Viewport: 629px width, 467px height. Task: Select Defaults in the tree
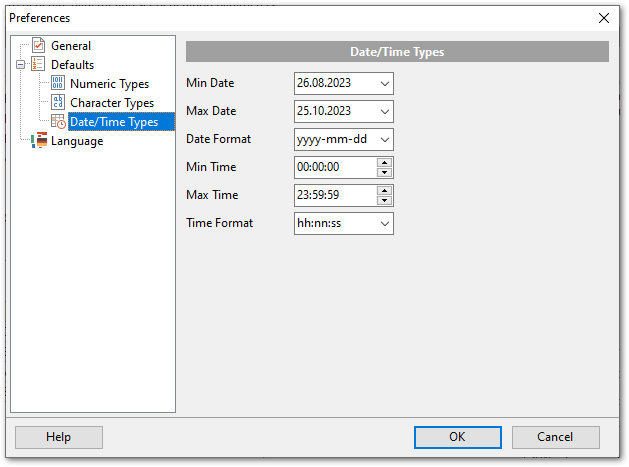(x=73, y=65)
